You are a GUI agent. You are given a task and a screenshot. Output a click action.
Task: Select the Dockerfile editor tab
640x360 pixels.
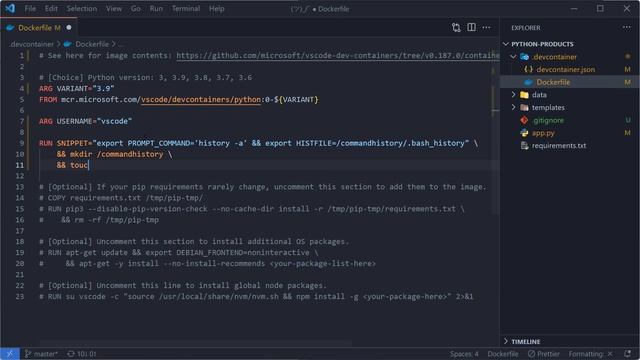pos(39,28)
